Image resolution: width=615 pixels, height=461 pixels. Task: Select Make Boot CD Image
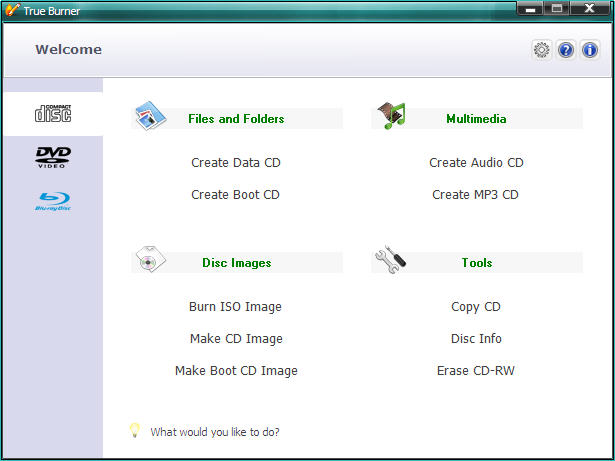[x=236, y=371]
